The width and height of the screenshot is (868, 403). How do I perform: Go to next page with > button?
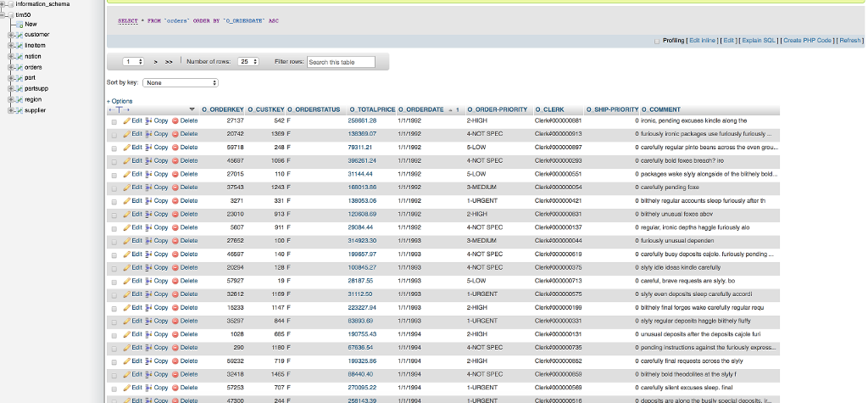(x=156, y=62)
